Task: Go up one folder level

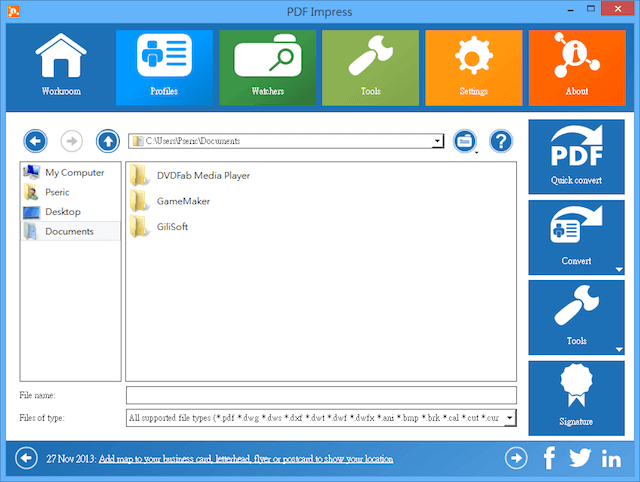Action: 108,141
